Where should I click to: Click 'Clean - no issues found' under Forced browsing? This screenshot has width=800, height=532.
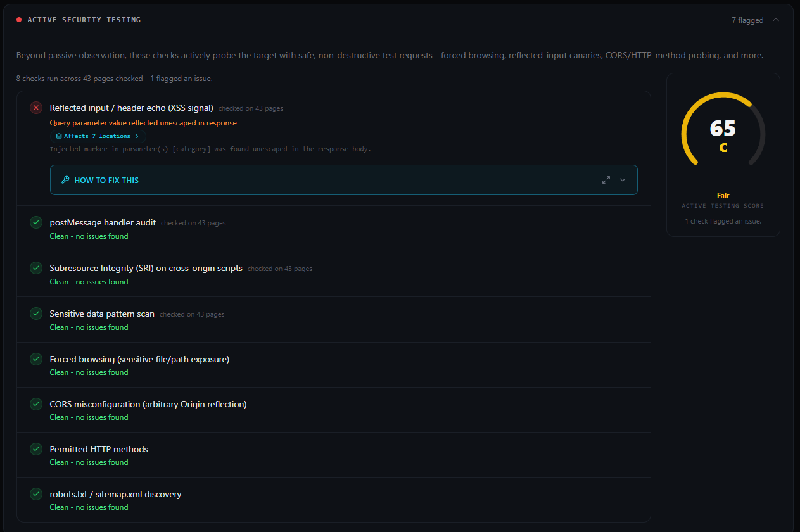point(89,372)
